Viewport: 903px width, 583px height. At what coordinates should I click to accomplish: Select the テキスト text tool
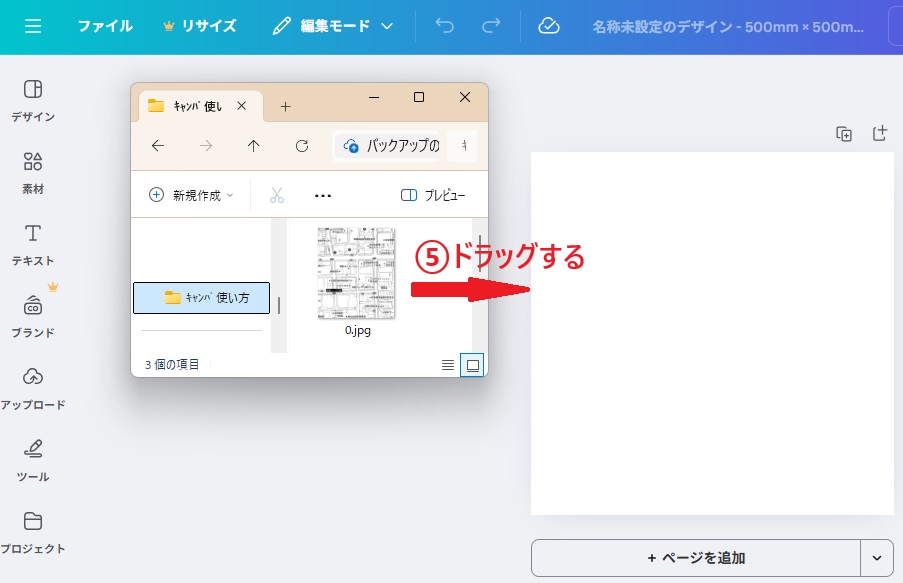pyautogui.click(x=33, y=244)
